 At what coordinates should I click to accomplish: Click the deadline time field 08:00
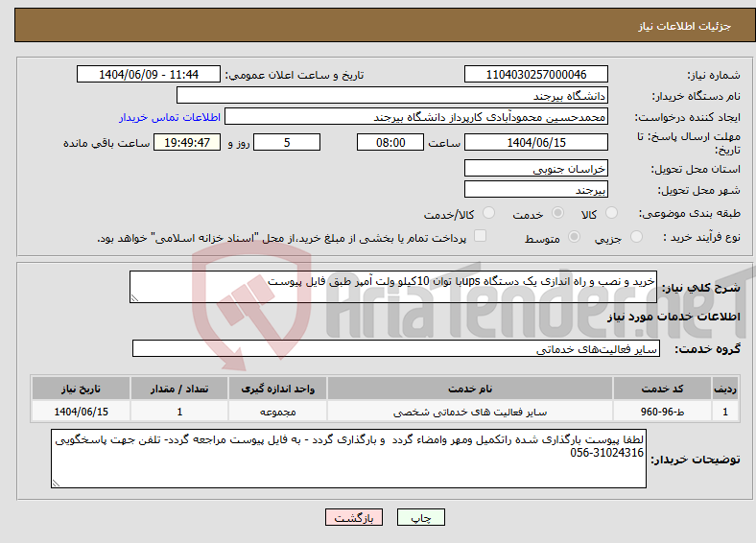click(390, 142)
